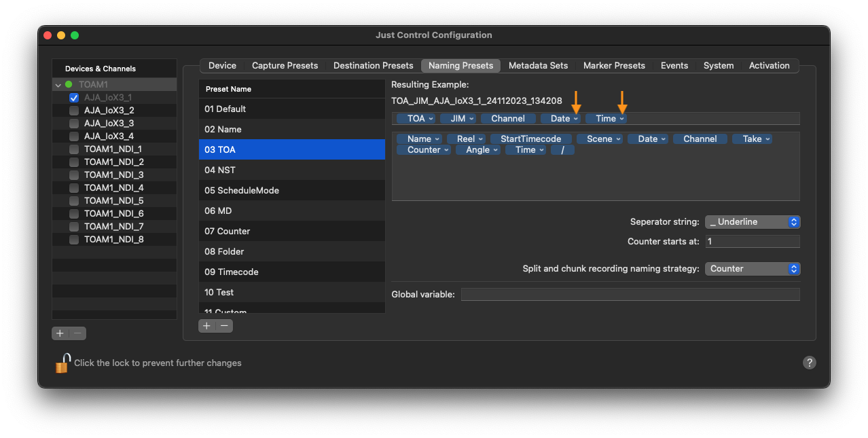Check the TOAM1_NDI_4 channel checkbox

(x=74, y=188)
